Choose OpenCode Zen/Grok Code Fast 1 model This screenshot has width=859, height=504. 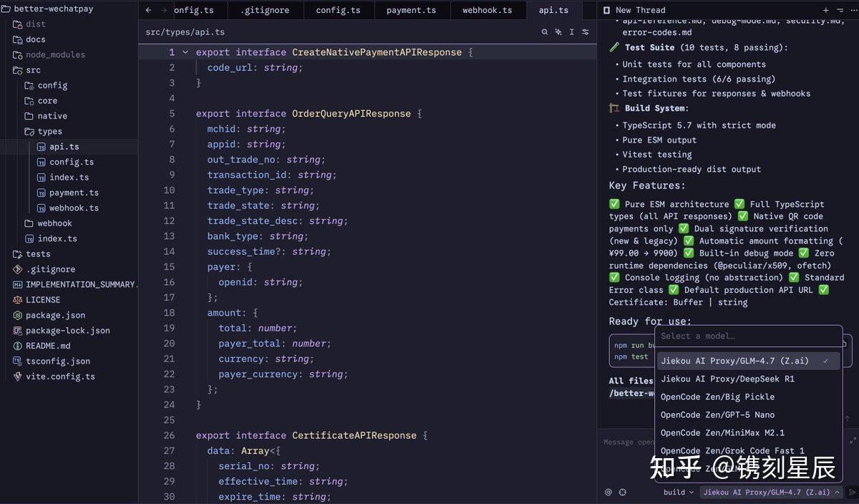coord(748,450)
